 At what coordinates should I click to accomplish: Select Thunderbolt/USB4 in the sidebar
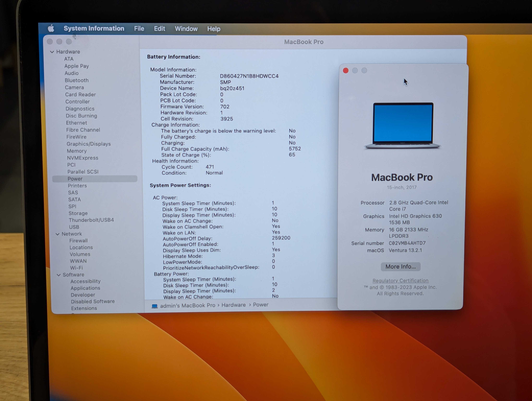click(x=91, y=220)
